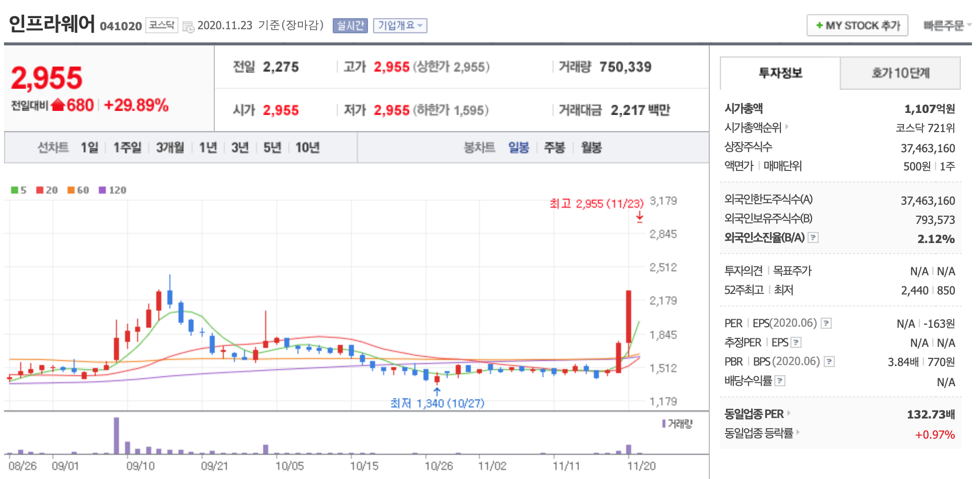980x479 pixels.
Task: Click the calendar icon beside the date 2020.11.23
Action: [x=188, y=27]
